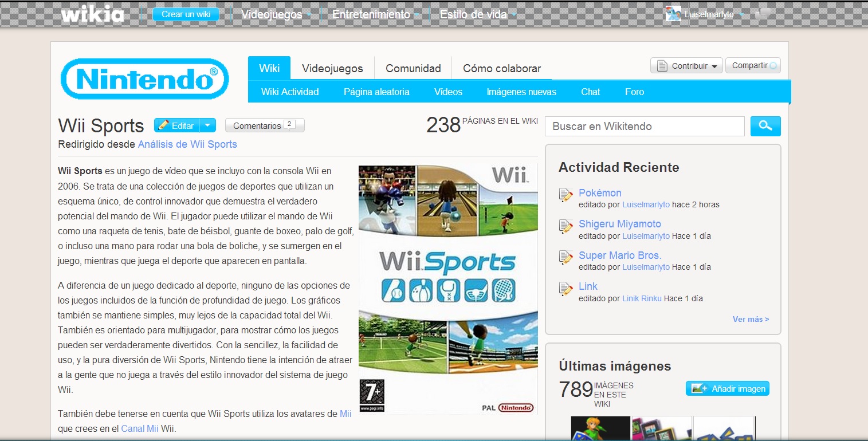Open the Wii Sports cover image
This screenshot has width=868, height=441.
pyautogui.click(x=448, y=289)
